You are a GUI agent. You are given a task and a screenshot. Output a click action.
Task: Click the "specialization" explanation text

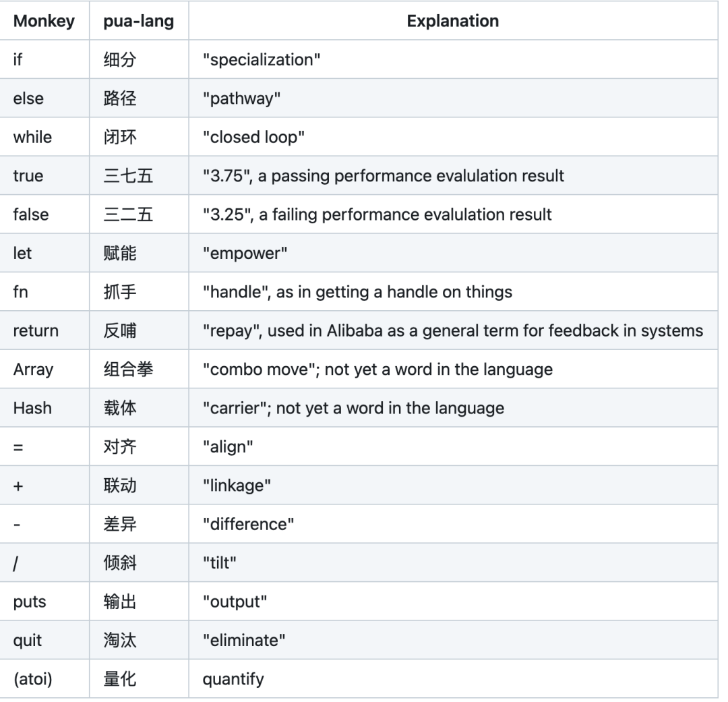point(262,60)
